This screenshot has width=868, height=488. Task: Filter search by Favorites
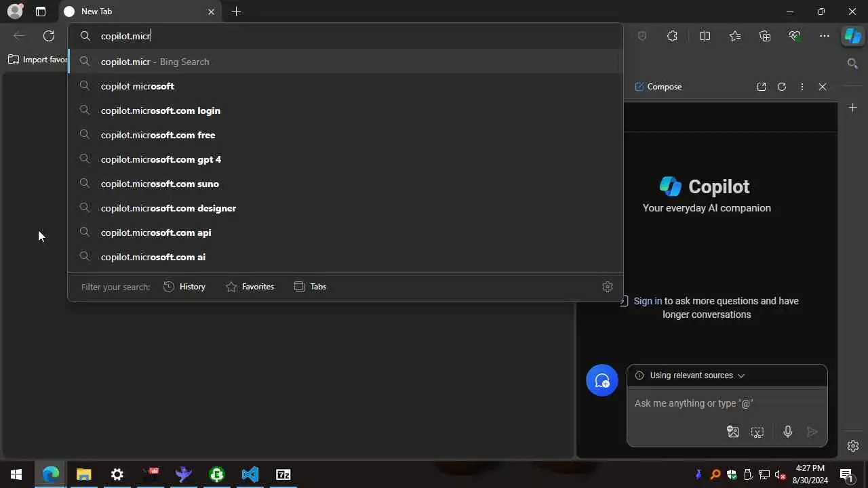(x=250, y=287)
